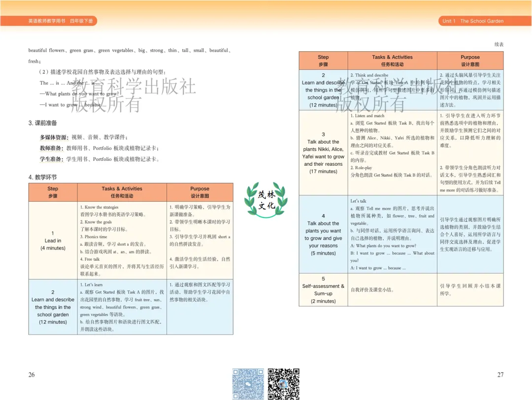Click A: What plants do you want to grow?
This screenshot has height=400, width=532.
[383, 246]
